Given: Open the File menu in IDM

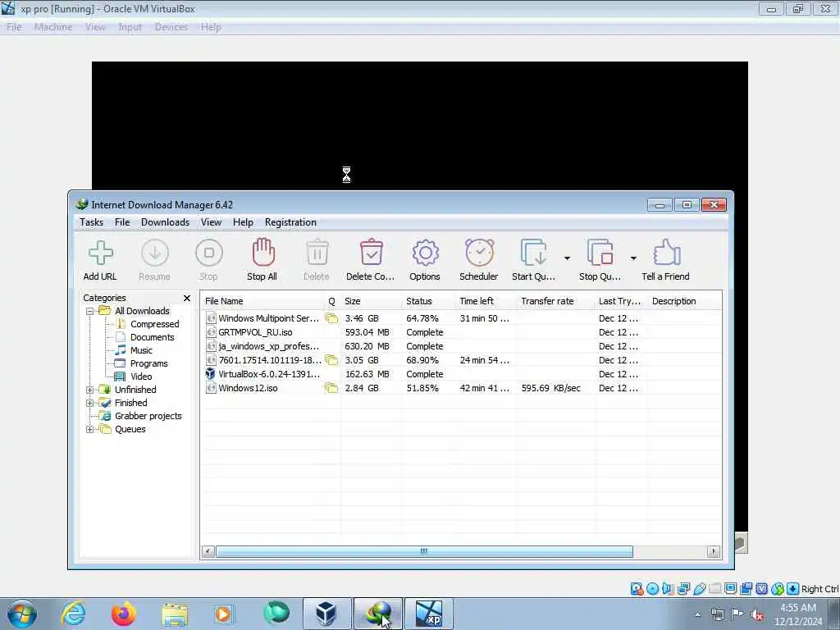Looking at the screenshot, I should point(122,222).
